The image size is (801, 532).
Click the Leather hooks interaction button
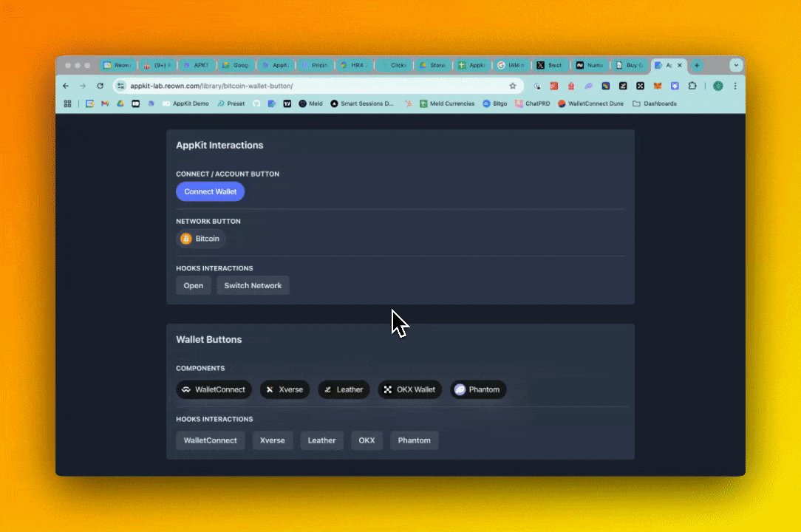pyautogui.click(x=321, y=440)
